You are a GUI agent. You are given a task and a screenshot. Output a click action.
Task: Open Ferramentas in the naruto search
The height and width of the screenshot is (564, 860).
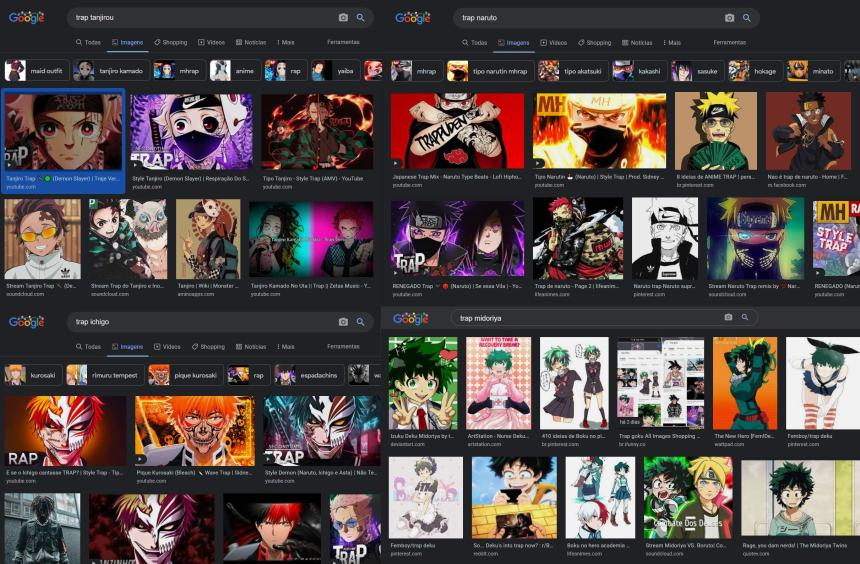(729, 42)
